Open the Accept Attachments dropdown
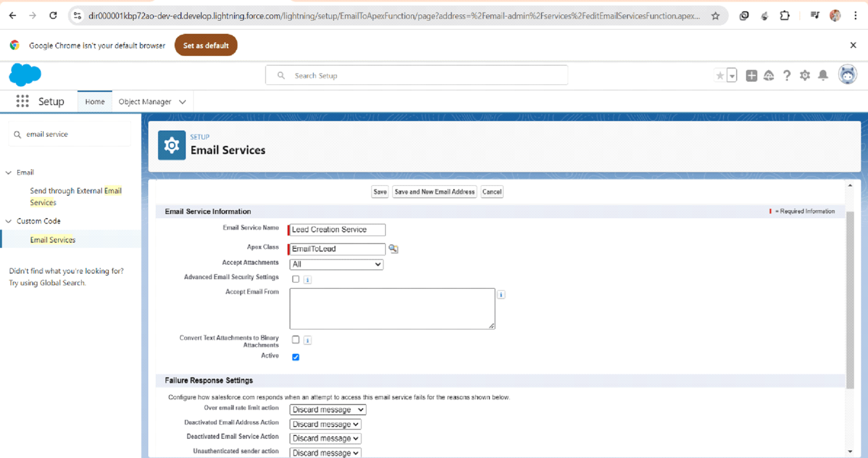The width and height of the screenshot is (868, 458). pos(336,265)
